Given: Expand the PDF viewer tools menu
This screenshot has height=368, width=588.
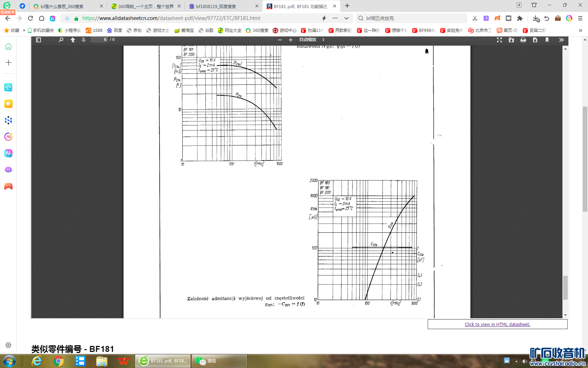Looking at the screenshot, I should (561, 40).
